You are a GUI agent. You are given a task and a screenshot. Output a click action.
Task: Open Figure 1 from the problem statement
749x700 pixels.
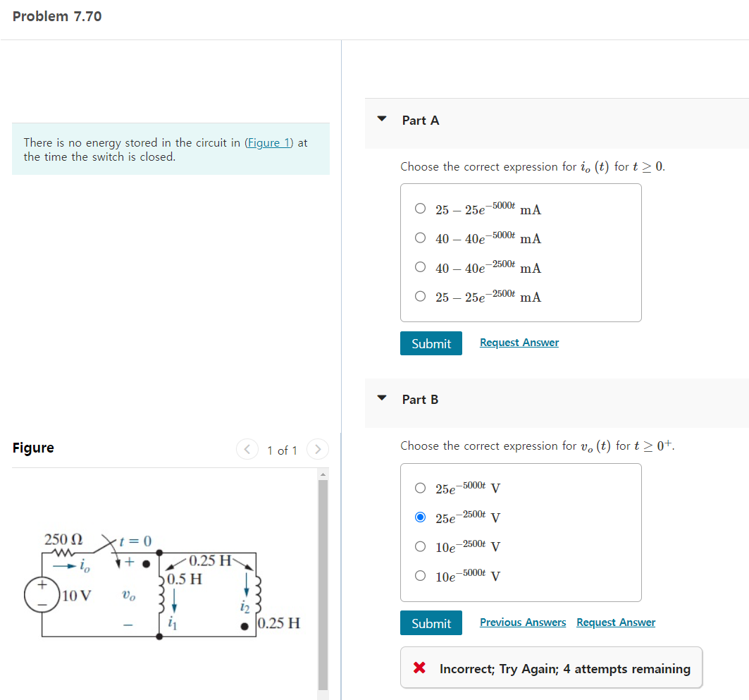click(269, 142)
